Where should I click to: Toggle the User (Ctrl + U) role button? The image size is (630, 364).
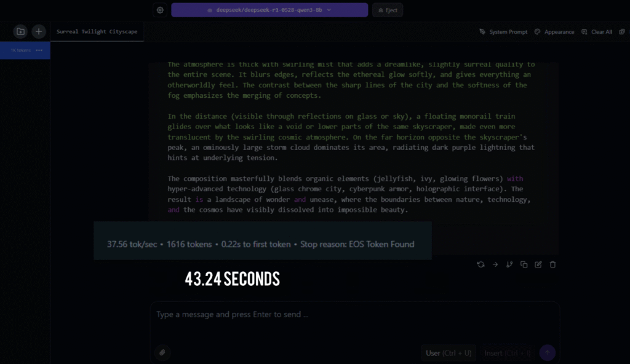(x=449, y=353)
